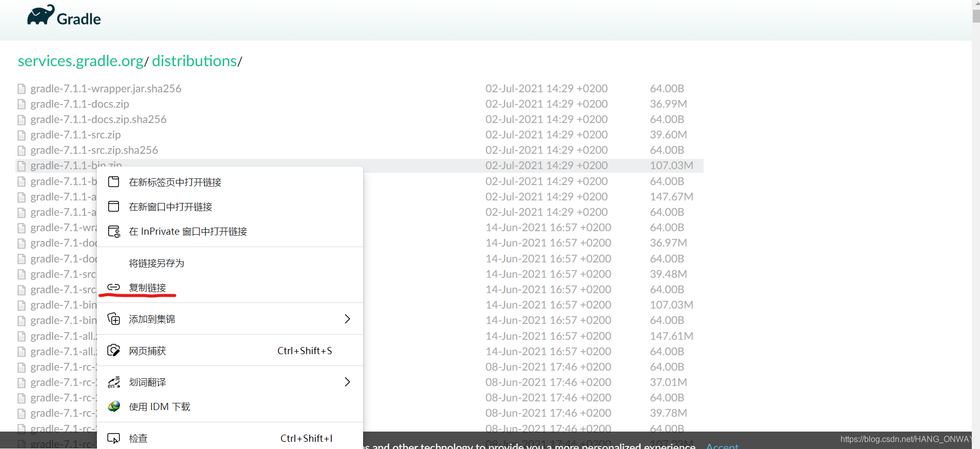
Task: Click the 147.67M file size value
Action: click(x=671, y=197)
